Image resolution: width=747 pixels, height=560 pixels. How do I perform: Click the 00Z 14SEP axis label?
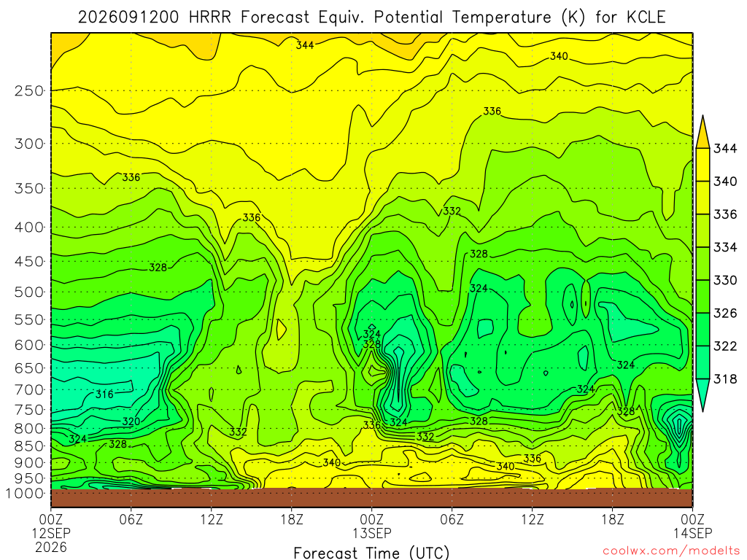pos(692,526)
